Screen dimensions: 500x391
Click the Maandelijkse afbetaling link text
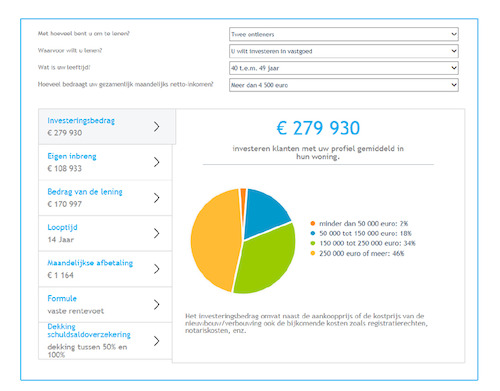pos(90,263)
